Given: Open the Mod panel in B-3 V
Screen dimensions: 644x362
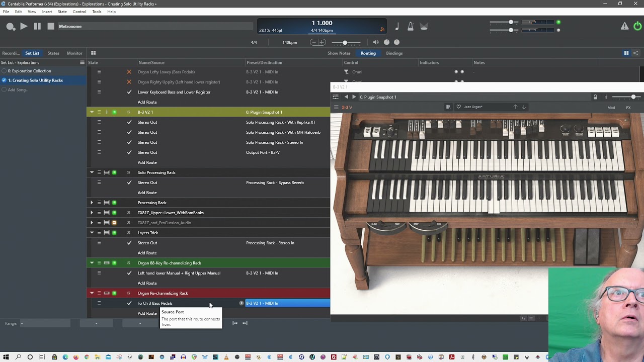Looking at the screenshot, I should point(611,107).
